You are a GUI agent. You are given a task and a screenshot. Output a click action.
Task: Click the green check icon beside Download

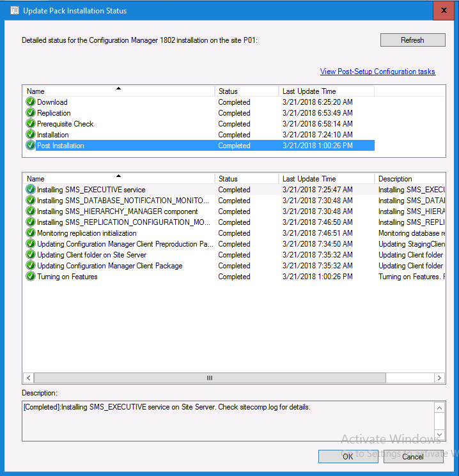point(31,102)
